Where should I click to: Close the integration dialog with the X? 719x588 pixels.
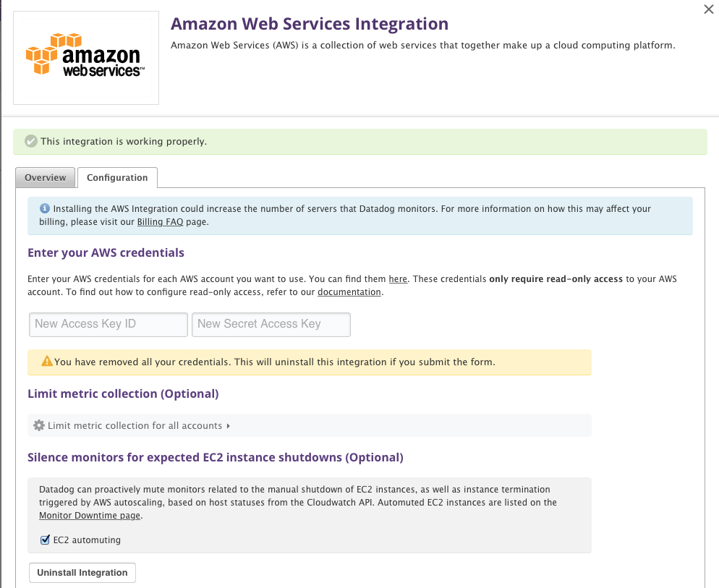tap(708, 9)
